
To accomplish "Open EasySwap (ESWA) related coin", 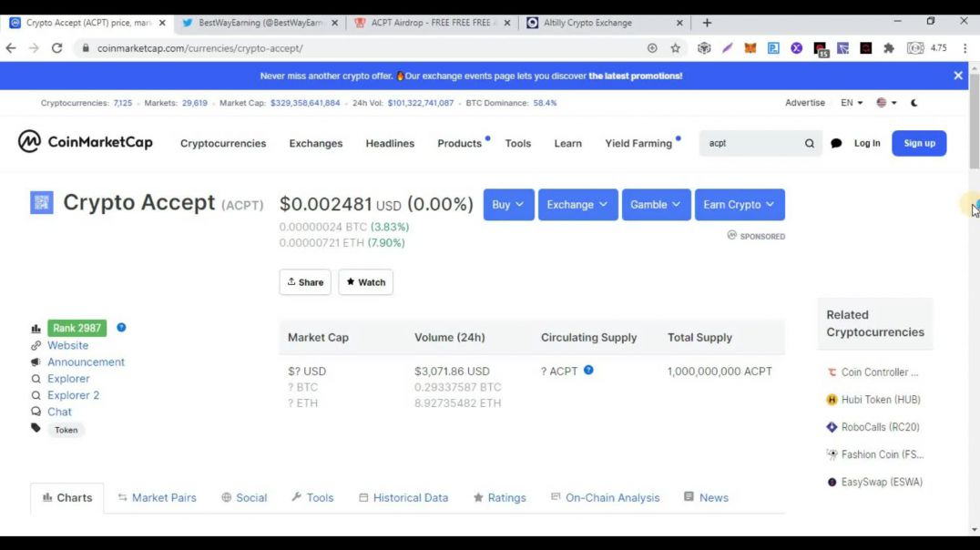I will click(874, 482).
